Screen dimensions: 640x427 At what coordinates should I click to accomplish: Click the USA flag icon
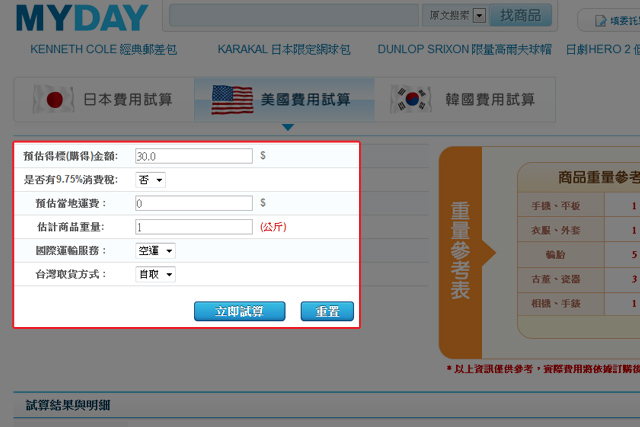click(x=231, y=99)
